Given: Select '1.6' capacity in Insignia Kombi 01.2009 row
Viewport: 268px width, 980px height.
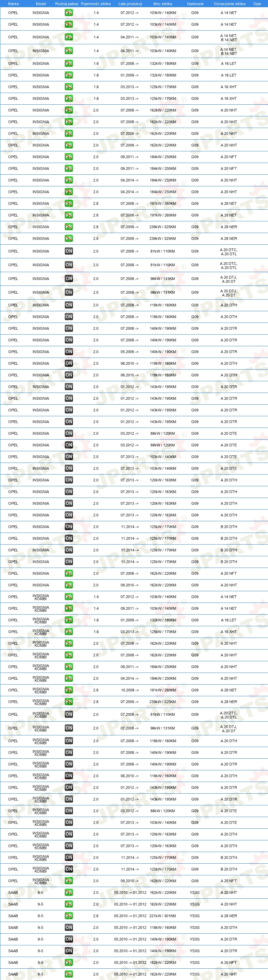Looking at the screenshot, I should (96, 620).
